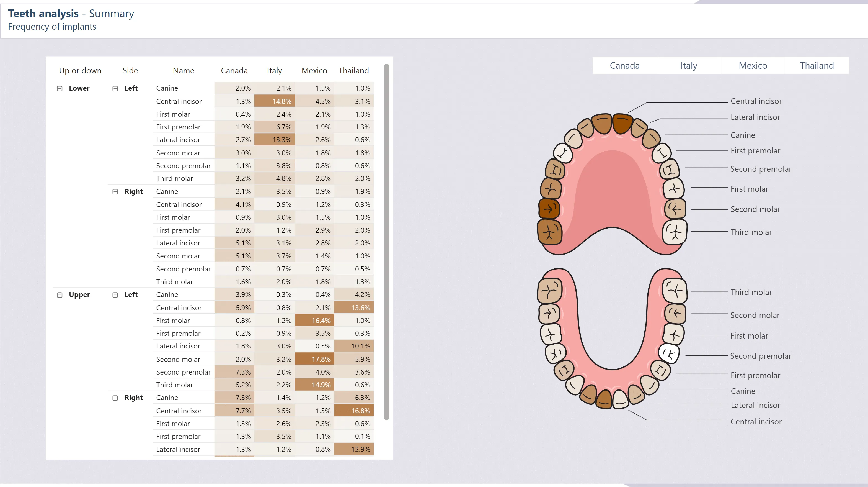Collapse the Lower row group
868x487 pixels.
(60, 88)
